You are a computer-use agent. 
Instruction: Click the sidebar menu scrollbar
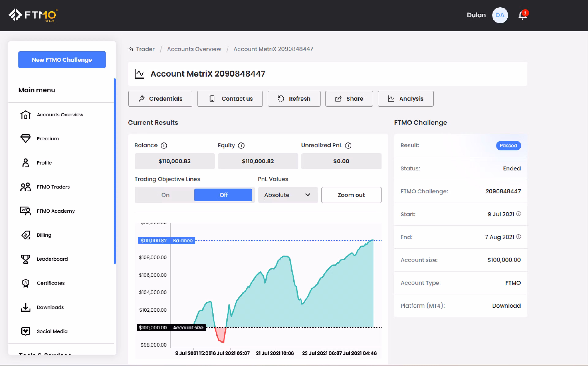115,171
